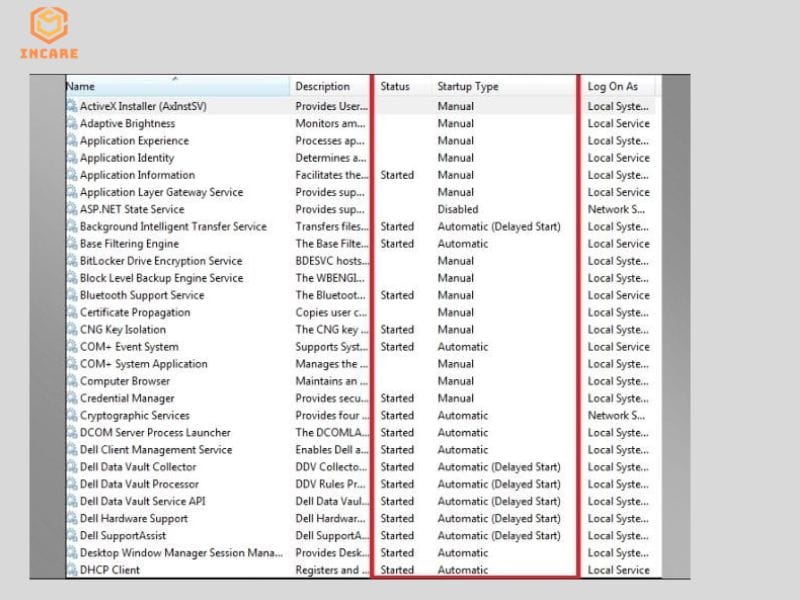
Task: Click the gear icon beside DCOM Server Process Launcher
Action: (72, 433)
